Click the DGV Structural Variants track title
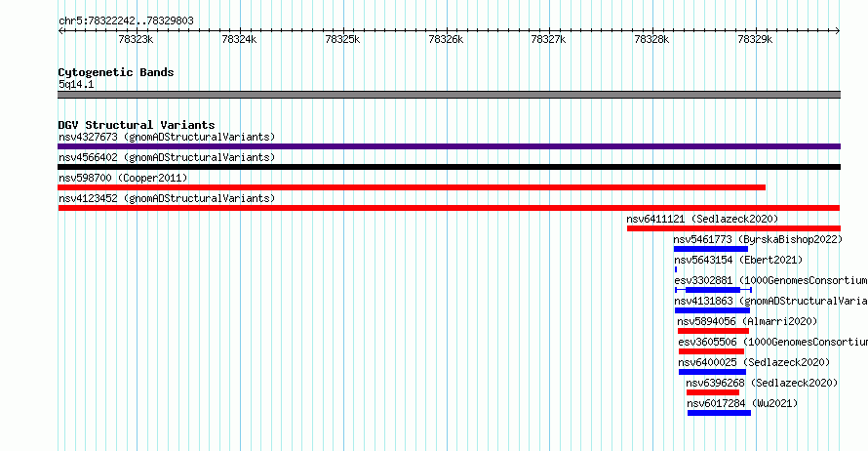The width and height of the screenshot is (868, 451). tap(137, 125)
